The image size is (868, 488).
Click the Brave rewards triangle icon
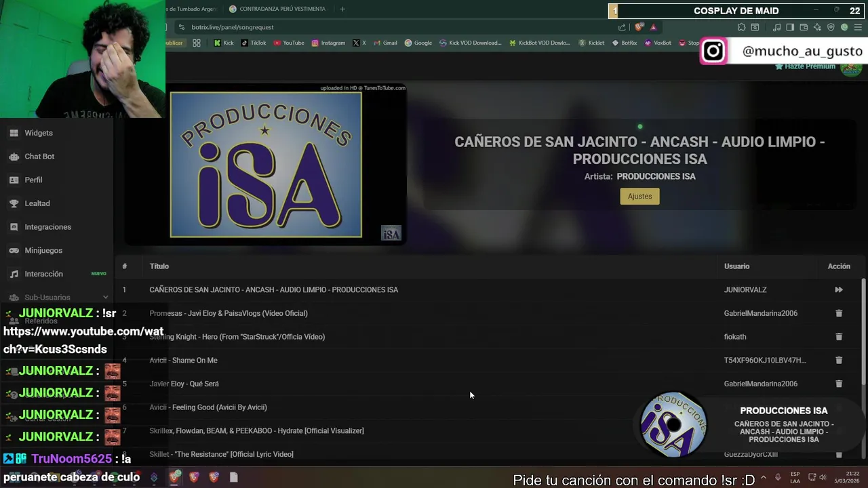pos(653,27)
